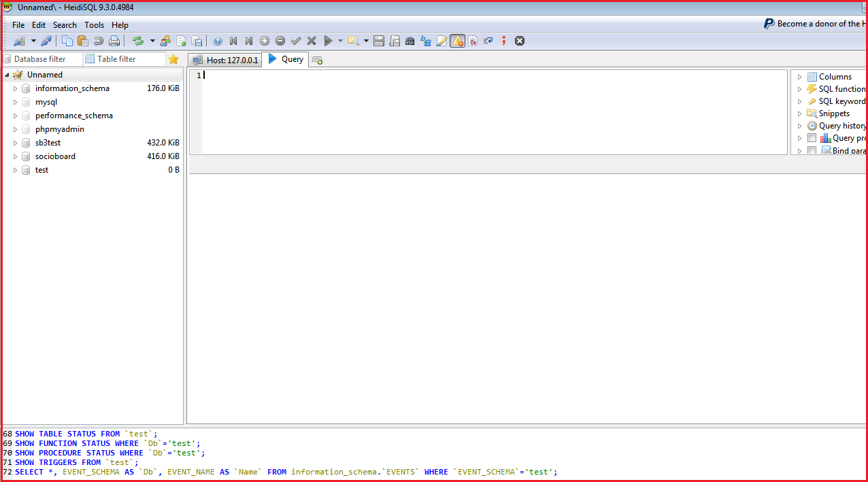The image size is (868, 482).
Task: Select the performance_schema database
Action: (74, 116)
